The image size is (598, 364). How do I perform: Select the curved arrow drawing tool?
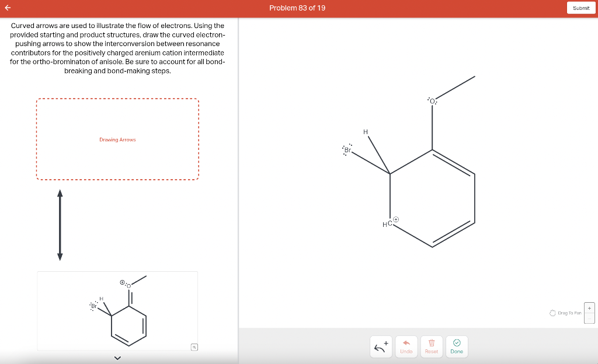pyautogui.click(x=380, y=346)
